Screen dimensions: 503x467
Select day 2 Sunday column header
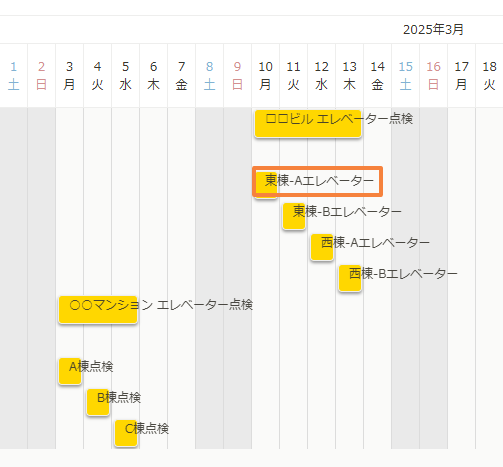click(x=41, y=75)
